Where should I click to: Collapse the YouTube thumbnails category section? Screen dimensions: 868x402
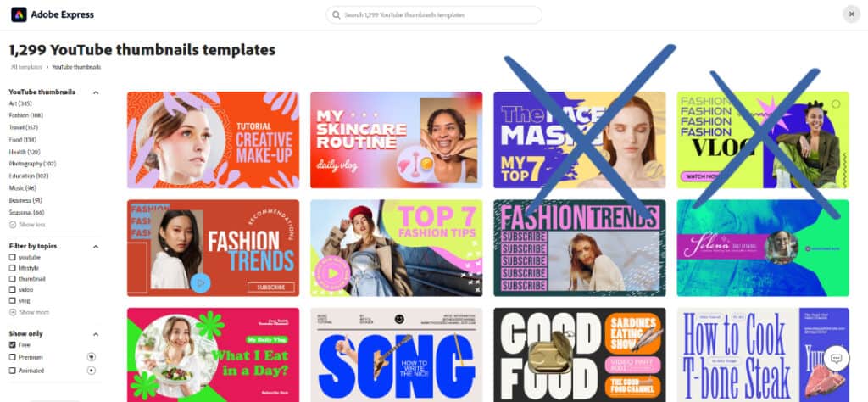(x=95, y=92)
